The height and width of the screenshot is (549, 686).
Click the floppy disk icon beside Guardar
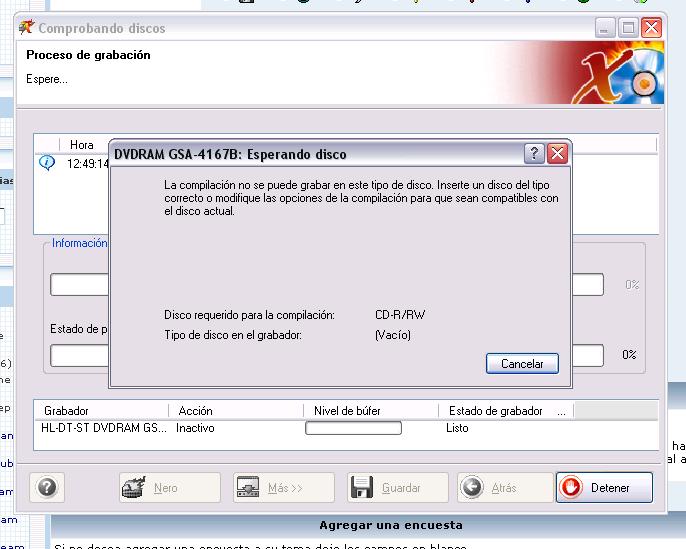pyautogui.click(x=361, y=487)
